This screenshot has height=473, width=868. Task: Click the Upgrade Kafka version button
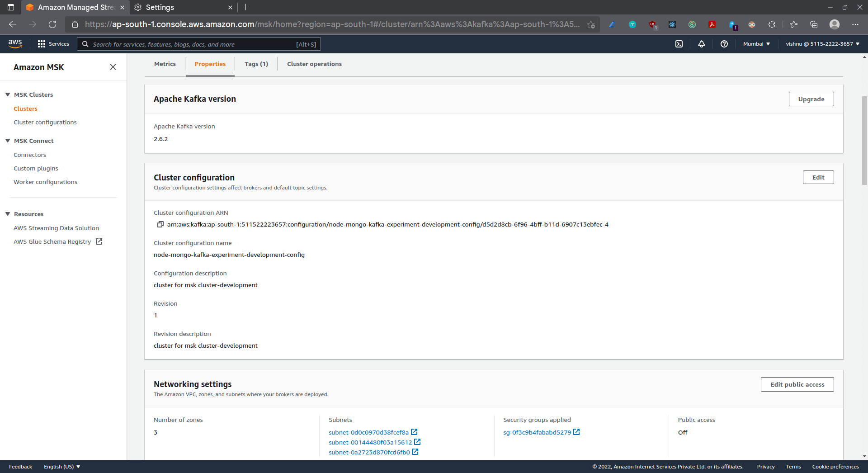tap(811, 99)
